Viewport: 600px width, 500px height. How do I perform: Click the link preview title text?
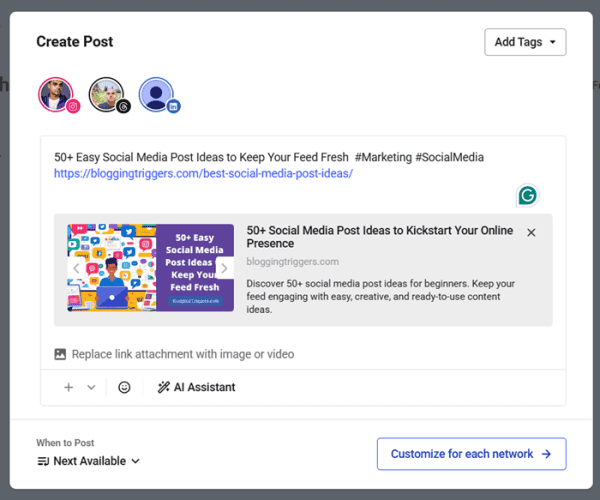click(x=379, y=237)
